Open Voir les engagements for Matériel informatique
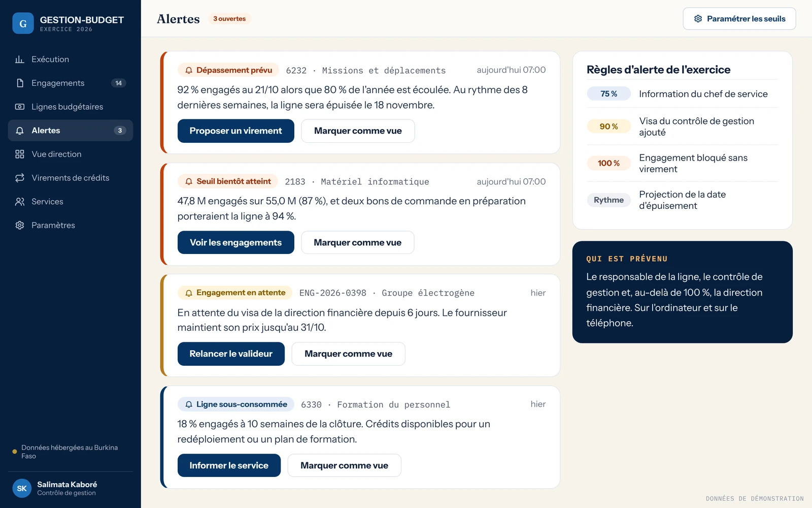 point(236,243)
